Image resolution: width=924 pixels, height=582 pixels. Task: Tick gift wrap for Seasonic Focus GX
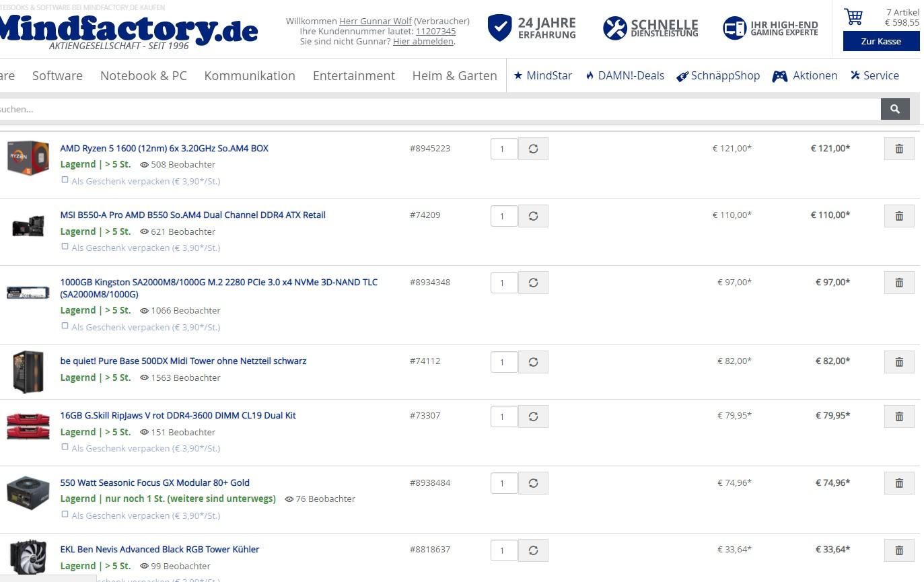click(x=65, y=514)
